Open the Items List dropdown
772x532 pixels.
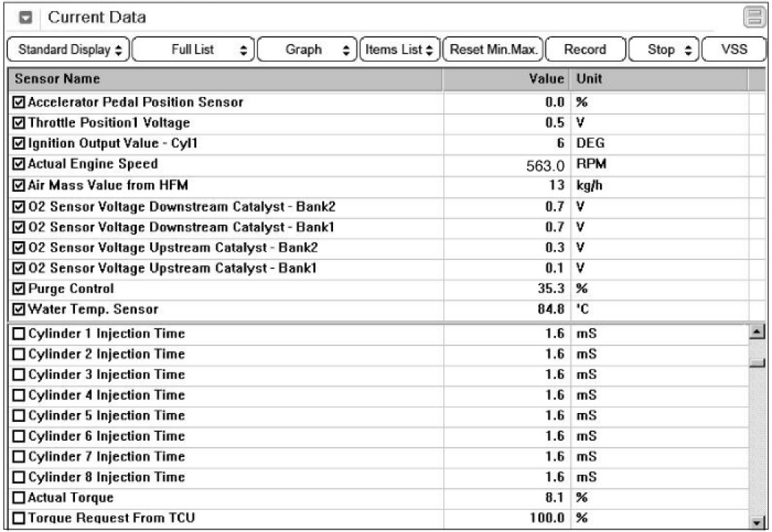(x=399, y=50)
